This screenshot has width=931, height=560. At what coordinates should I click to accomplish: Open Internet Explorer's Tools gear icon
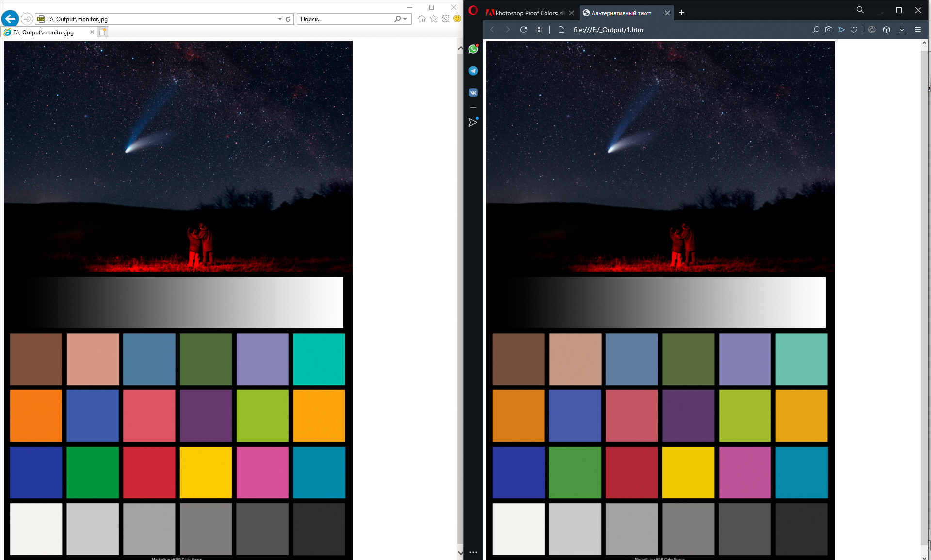coord(445,19)
